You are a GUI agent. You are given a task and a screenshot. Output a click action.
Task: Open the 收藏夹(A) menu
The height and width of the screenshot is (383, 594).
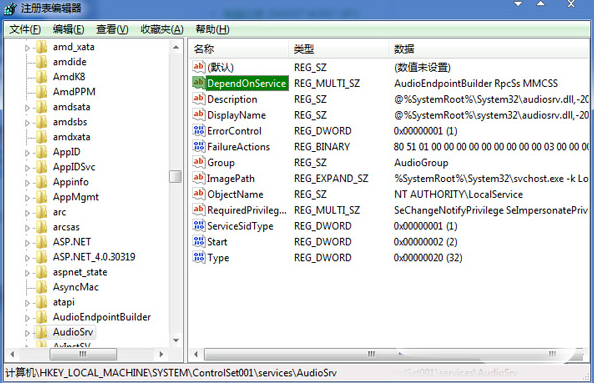162,29
